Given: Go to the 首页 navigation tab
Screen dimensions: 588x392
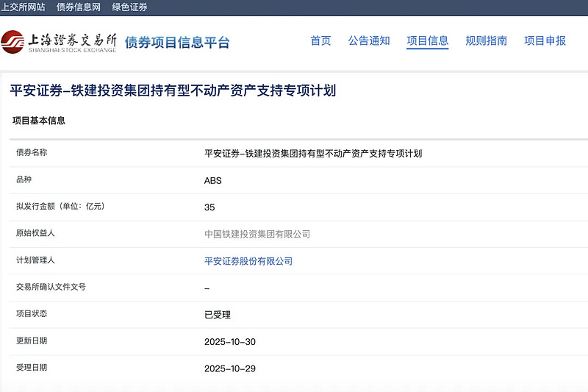Looking at the screenshot, I should [x=321, y=40].
